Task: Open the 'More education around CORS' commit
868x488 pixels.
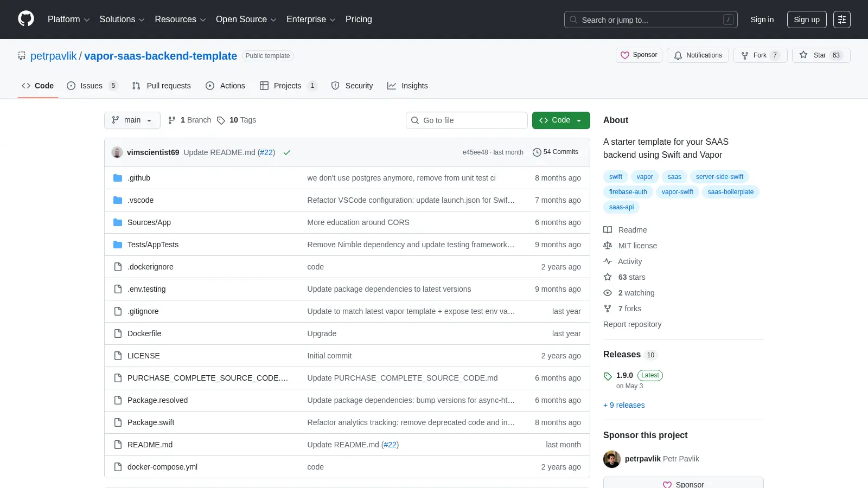Action: point(358,222)
